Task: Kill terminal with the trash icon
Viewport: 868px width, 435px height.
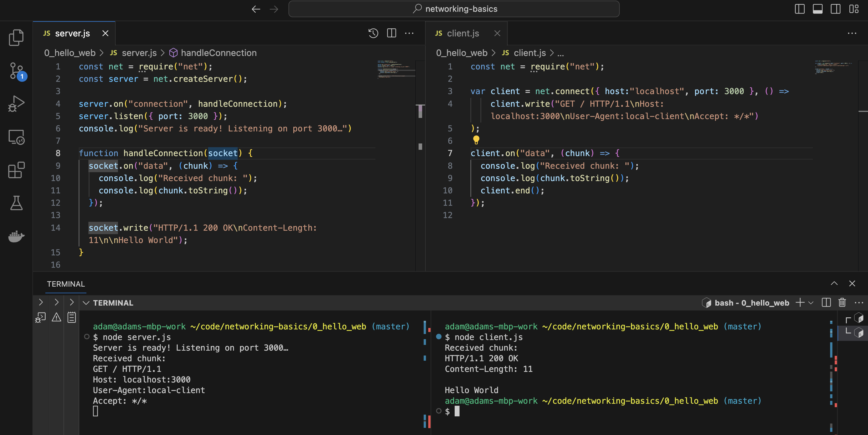Action: click(x=842, y=303)
